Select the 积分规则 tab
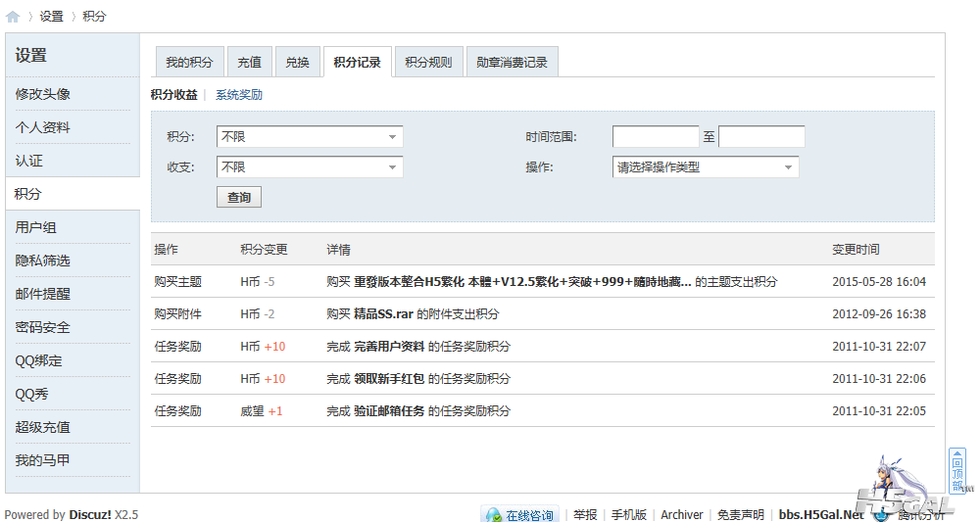The height and width of the screenshot is (522, 980). coord(428,62)
